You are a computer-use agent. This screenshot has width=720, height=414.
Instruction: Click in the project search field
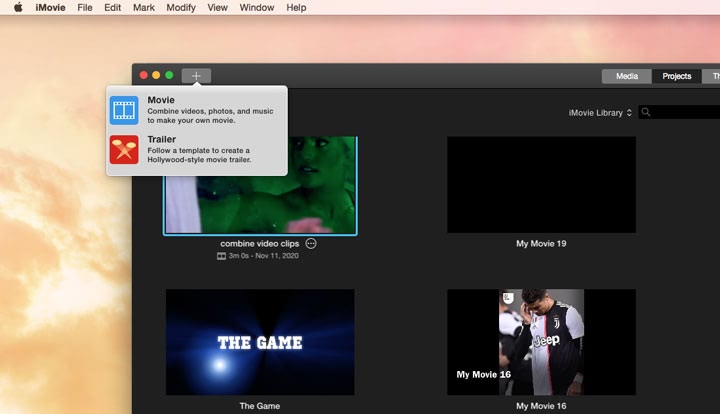tap(684, 112)
